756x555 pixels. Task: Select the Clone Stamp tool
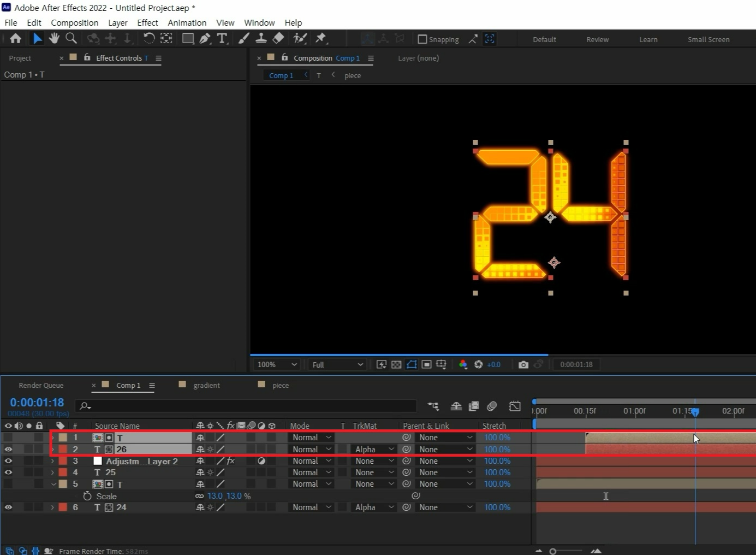(x=261, y=38)
